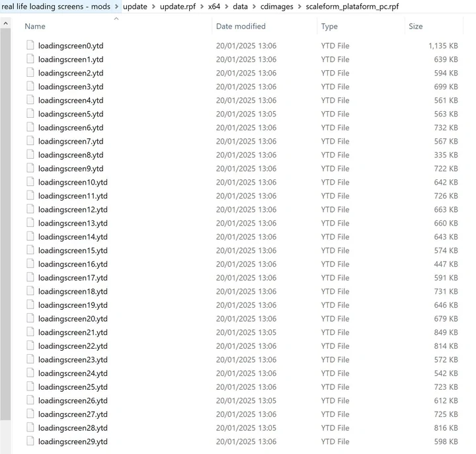The height and width of the screenshot is (454, 476).
Task: Select the file icon for loadingscreen14.ytd
Action: click(30, 237)
